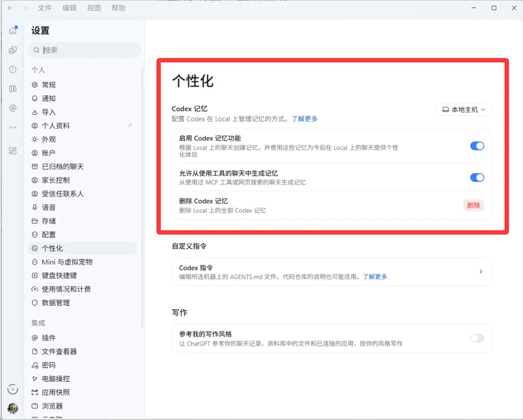The height and width of the screenshot is (420, 523).
Task: Click the external-link arrow beside 个人资料
Action: coord(130,126)
